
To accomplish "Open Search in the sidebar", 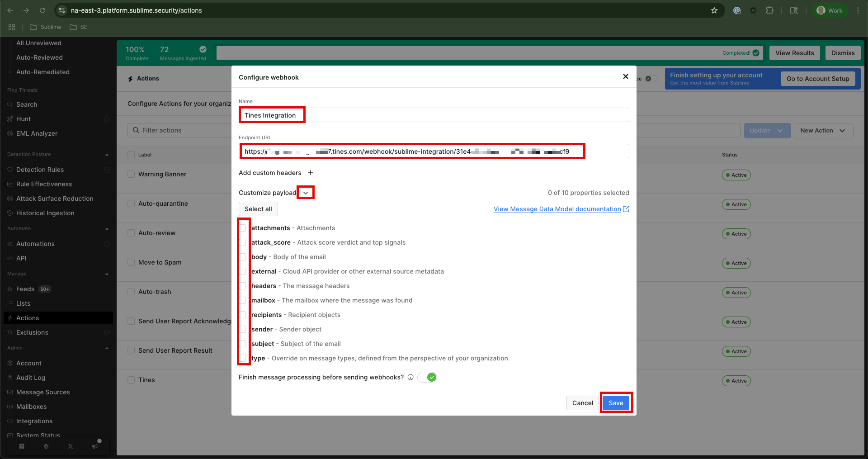I will coord(27,104).
